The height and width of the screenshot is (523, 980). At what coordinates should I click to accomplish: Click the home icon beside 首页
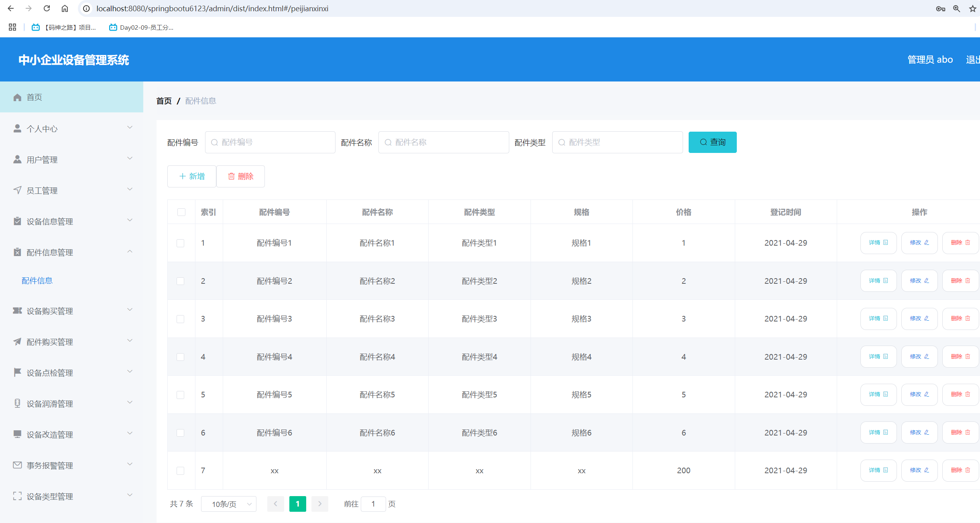(17, 98)
